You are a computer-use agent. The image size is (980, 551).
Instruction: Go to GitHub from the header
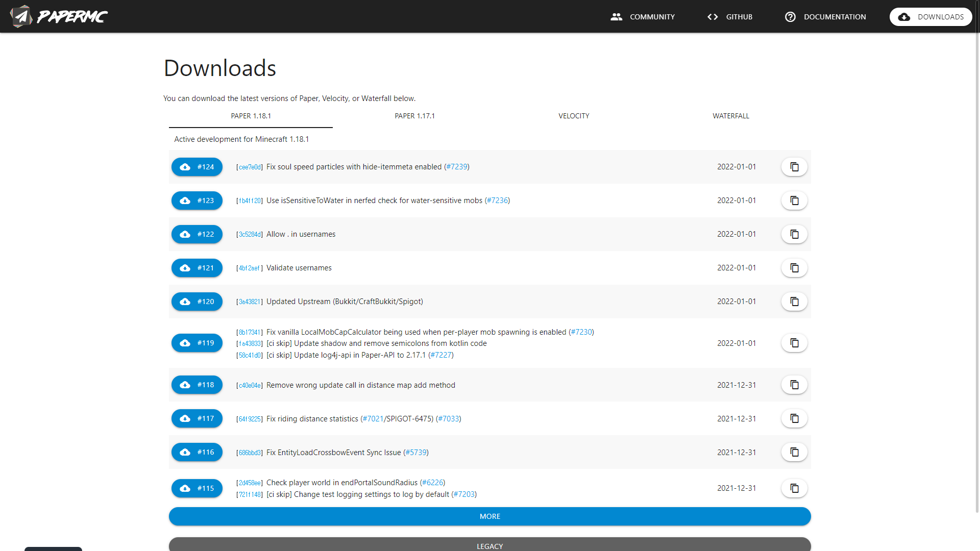coord(730,17)
